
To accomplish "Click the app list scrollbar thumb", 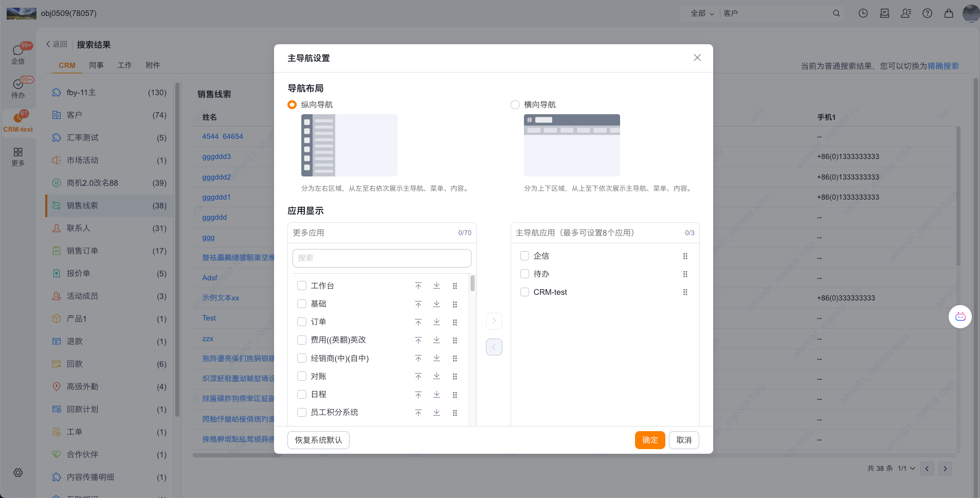I will (x=472, y=283).
